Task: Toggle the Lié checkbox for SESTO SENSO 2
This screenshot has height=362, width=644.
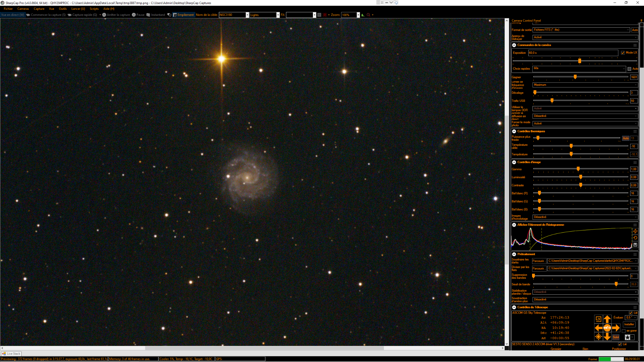Action: (620, 344)
